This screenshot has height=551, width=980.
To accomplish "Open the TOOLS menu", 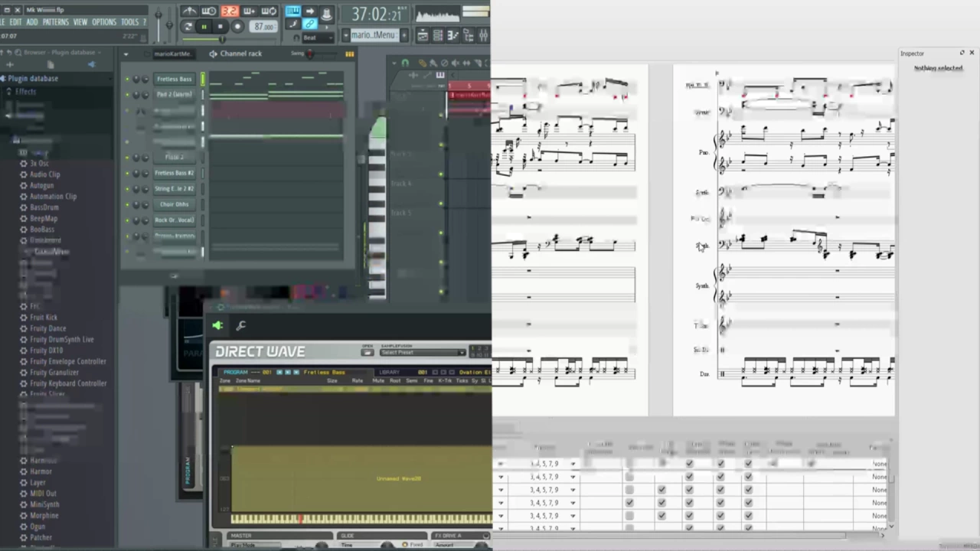I will tap(130, 21).
